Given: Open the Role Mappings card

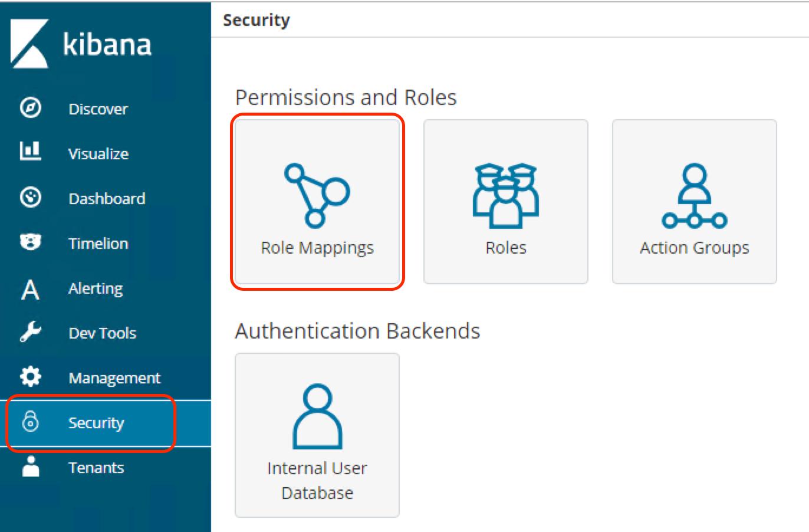Looking at the screenshot, I should pyautogui.click(x=317, y=202).
